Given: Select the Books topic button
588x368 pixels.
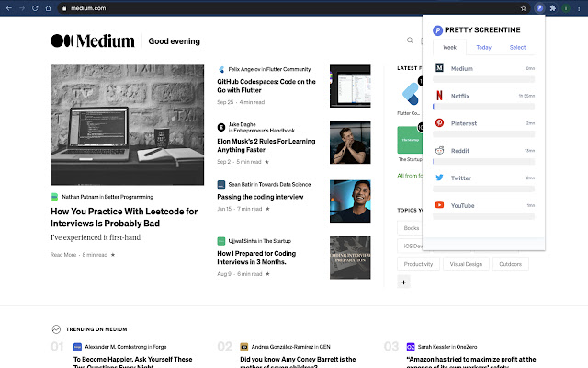Looking at the screenshot, I should (410, 228).
